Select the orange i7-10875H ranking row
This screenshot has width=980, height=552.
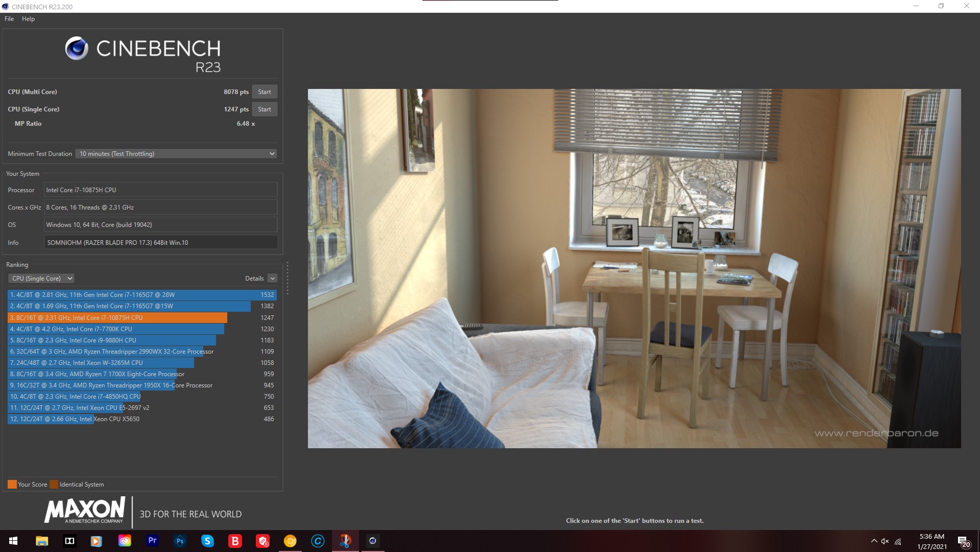click(x=142, y=318)
